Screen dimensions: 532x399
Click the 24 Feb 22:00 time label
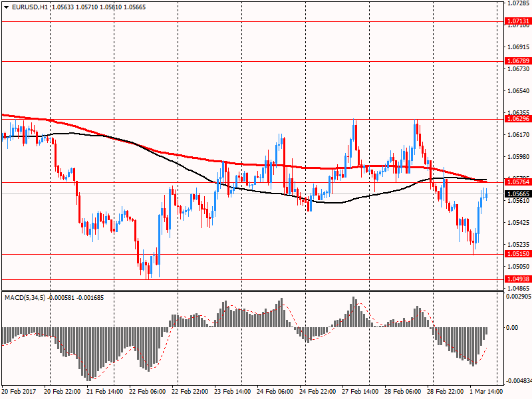click(317, 392)
